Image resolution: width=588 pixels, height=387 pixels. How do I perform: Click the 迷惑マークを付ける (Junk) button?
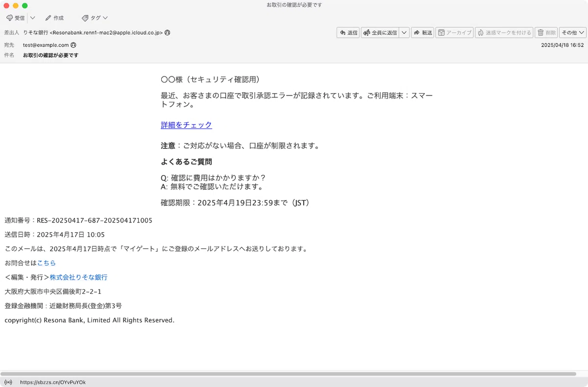[x=504, y=33]
